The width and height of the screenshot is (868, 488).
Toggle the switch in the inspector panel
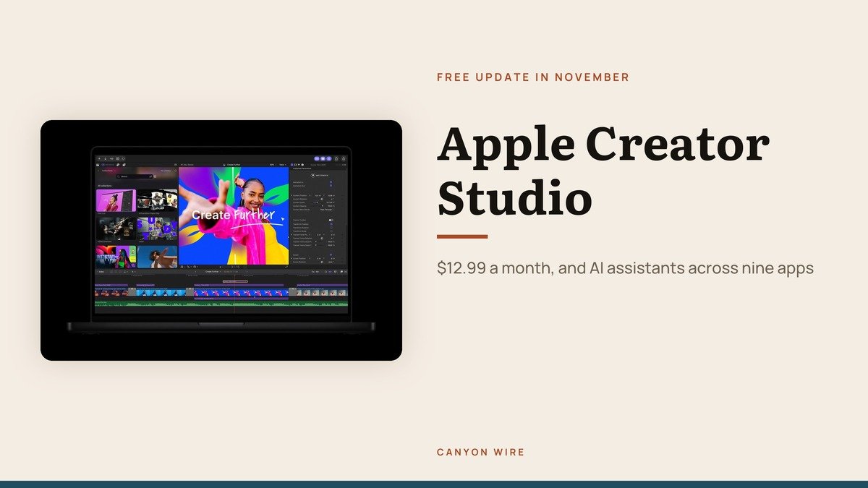tap(331, 219)
